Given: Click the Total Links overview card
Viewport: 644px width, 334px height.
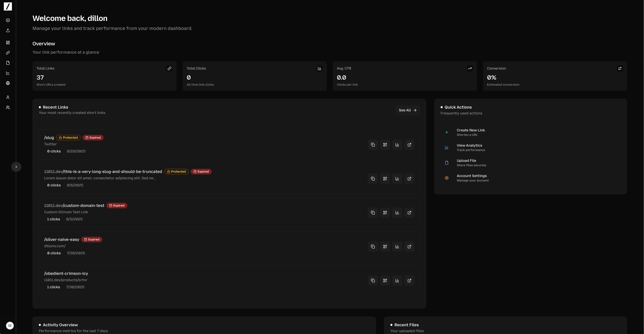Looking at the screenshot, I should 104,76.
